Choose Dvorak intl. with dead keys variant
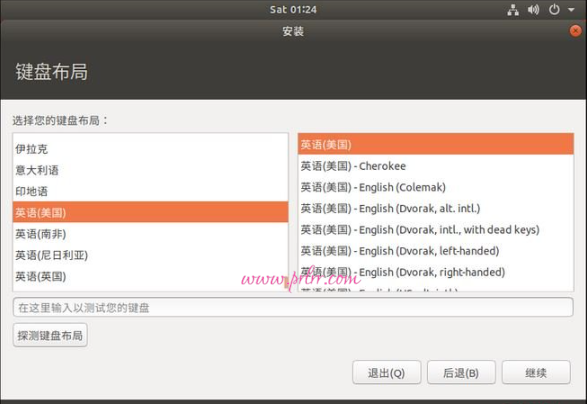This screenshot has height=404, width=587. point(436,230)
